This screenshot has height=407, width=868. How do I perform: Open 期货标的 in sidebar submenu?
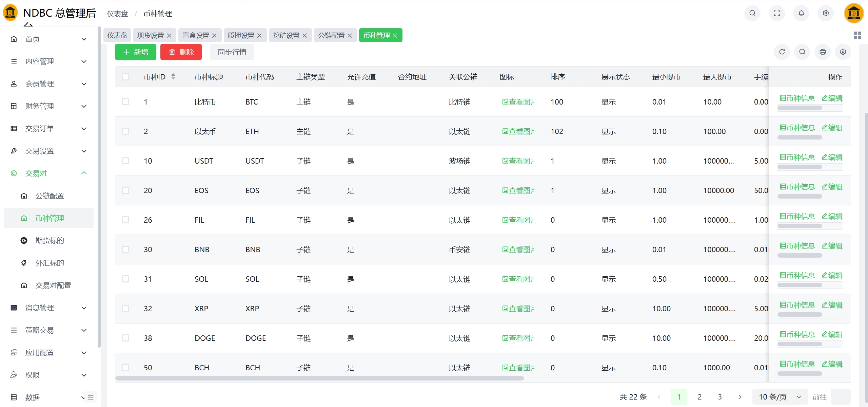50,241
